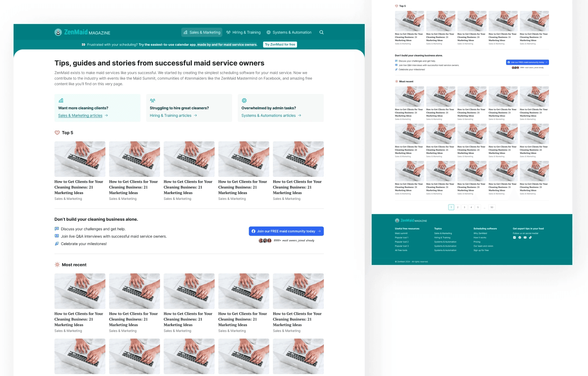Image resolution: width=588 pixels, height=376 pixels.
Task: Open YouTube from the footer social icons
Action: 525,237
